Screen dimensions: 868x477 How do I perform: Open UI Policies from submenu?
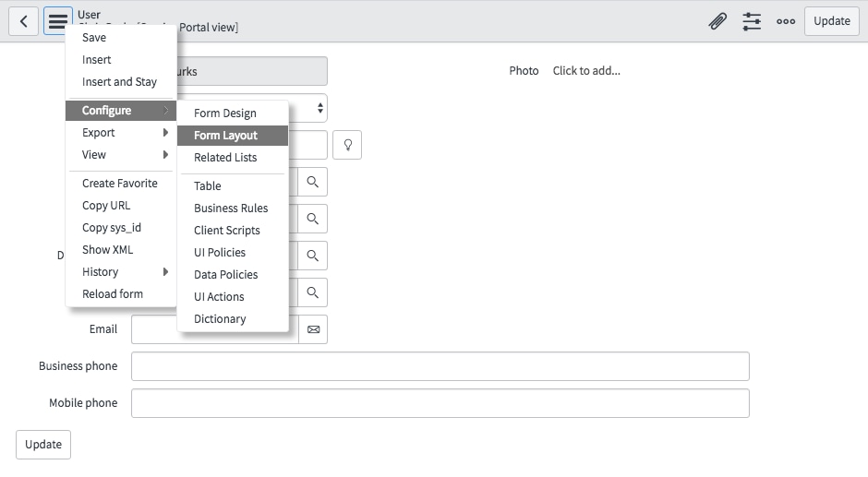(233, 252)
